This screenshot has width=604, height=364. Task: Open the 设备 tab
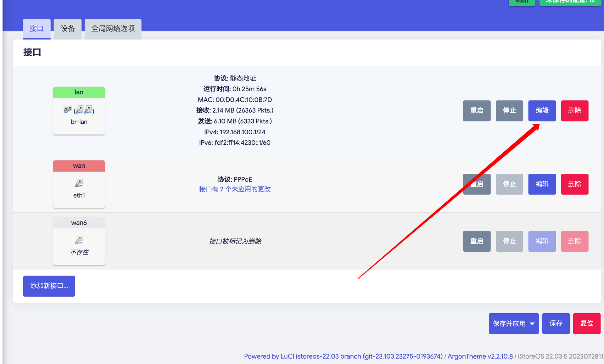point(68,29)
